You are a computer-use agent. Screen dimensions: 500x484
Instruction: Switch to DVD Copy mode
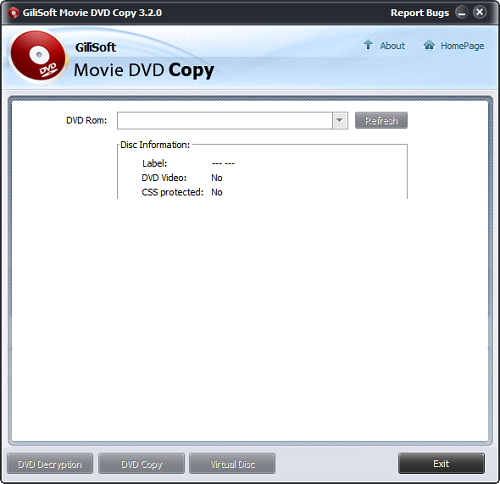141,464
